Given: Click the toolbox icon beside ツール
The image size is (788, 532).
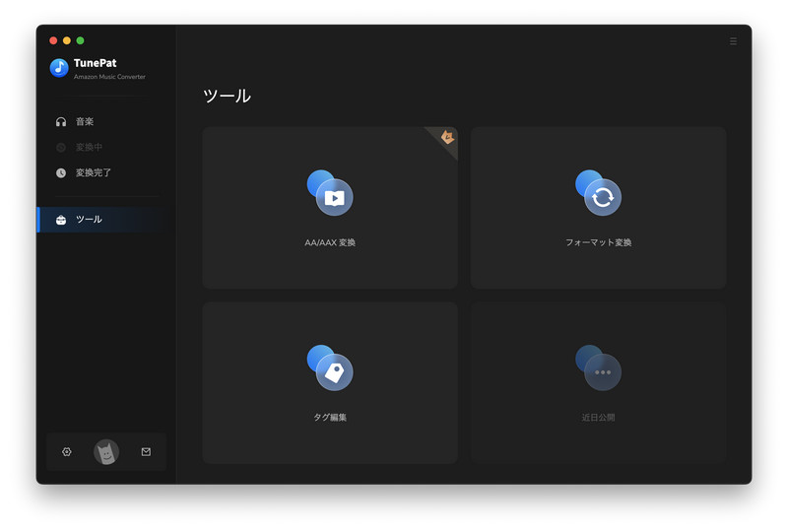Looking at the screenshot, I should coord(61,220).
